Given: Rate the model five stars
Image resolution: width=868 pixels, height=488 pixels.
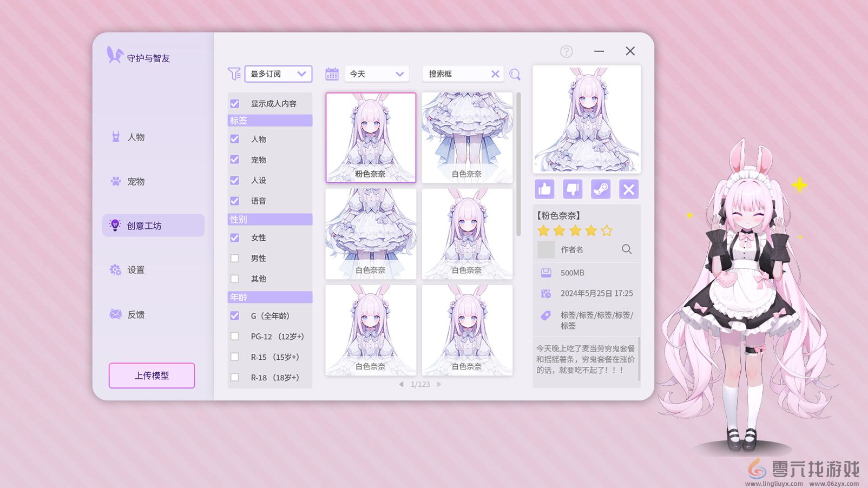Looking at the screenshot, I should click(607, 230).
